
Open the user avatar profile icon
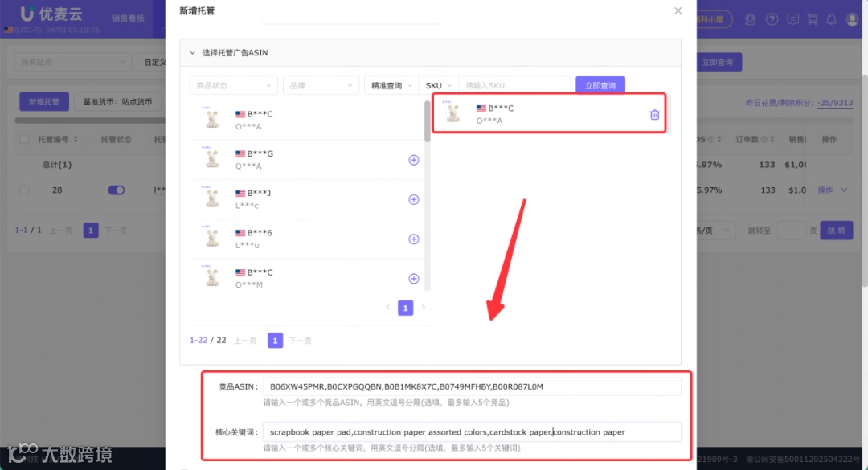(852, 19)
